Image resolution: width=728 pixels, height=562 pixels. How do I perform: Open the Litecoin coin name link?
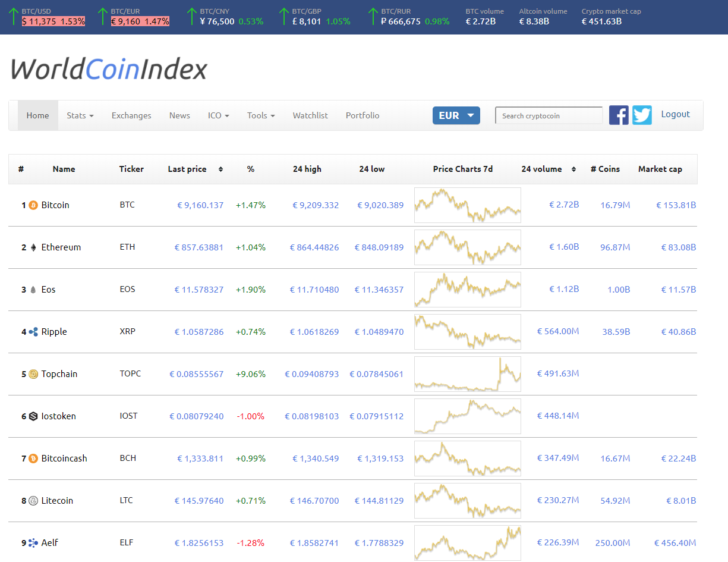[x=57, y=501]
